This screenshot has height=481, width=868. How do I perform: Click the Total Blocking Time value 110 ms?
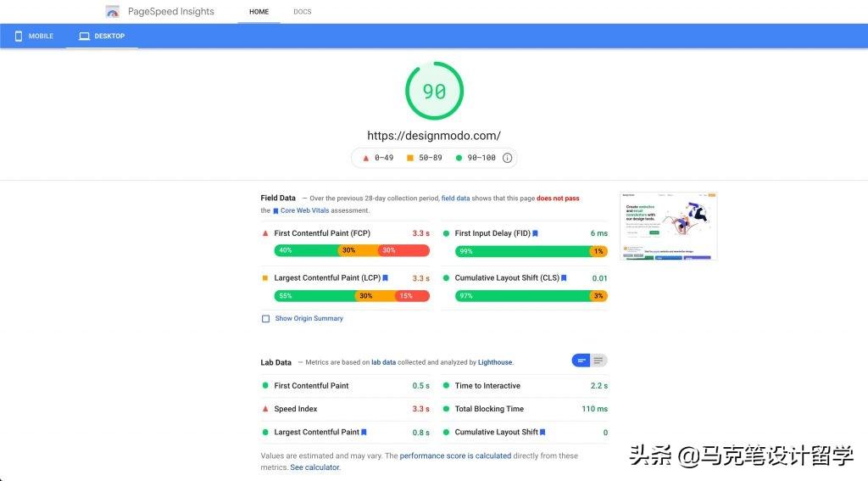(594, 409)
